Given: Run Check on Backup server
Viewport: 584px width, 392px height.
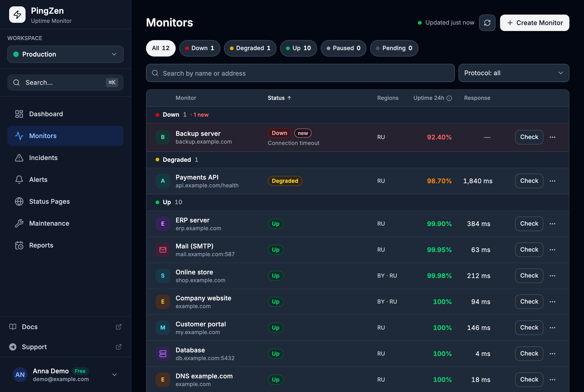Looking at the screenshot, I should click(529, 137).
